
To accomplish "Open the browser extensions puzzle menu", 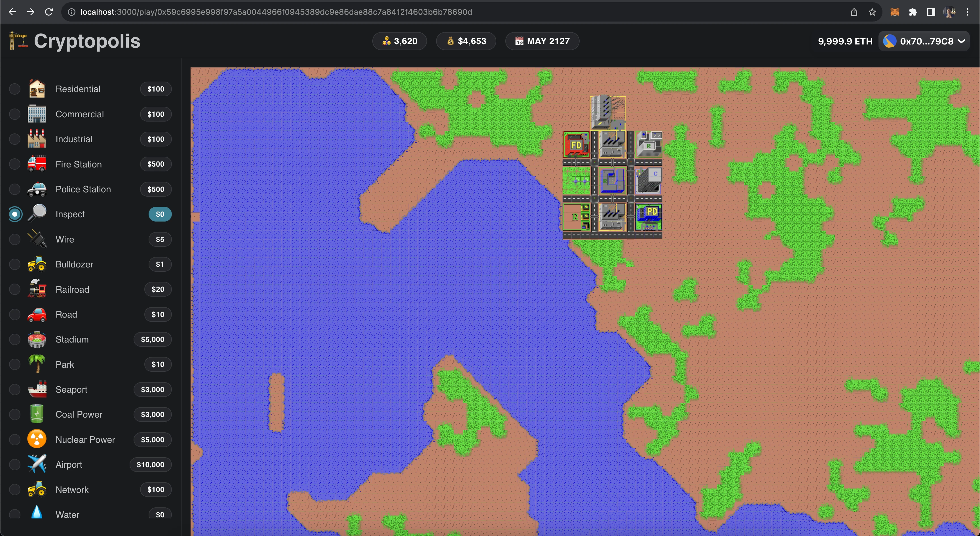I will tap(913, 12).
